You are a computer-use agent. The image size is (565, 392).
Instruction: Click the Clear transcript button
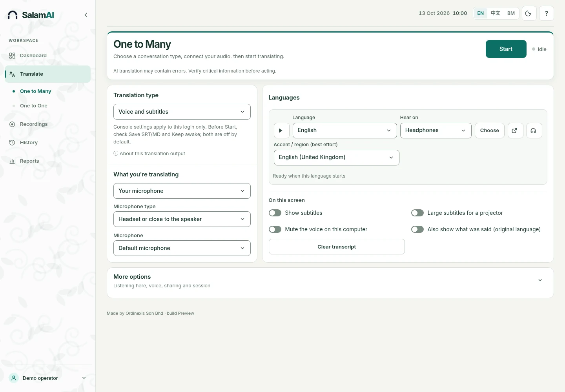point(337,247)
